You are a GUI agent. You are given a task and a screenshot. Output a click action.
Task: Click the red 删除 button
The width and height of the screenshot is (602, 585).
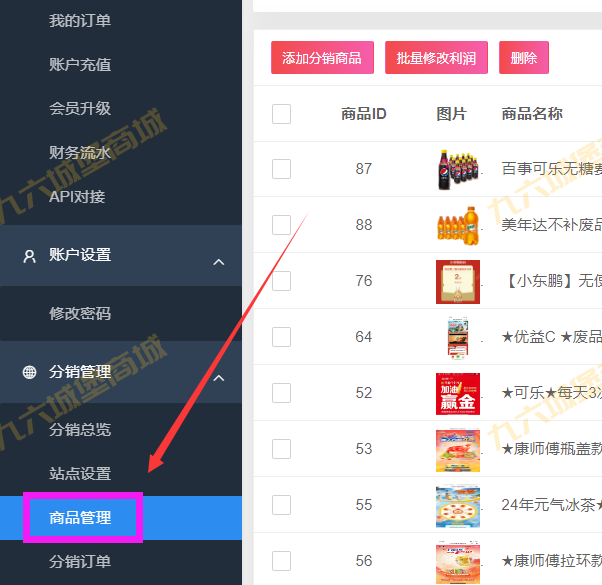coord(524,58)
